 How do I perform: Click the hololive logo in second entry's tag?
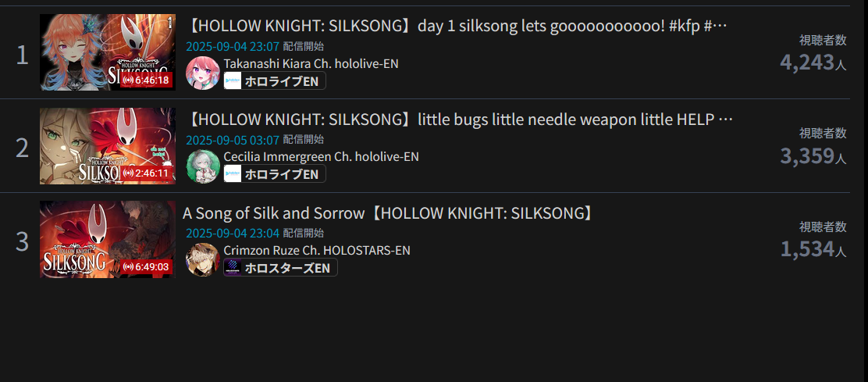(x=233, y=174)
